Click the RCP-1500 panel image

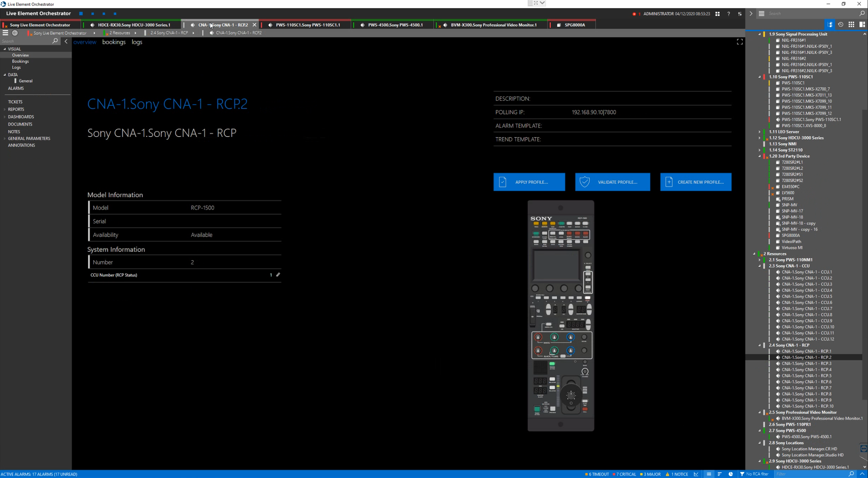tap(561, 316)
